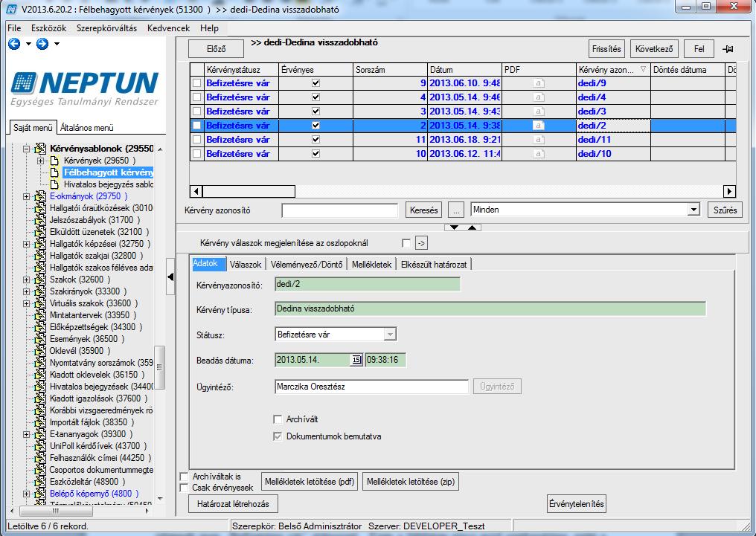Click the Importált fájlok folder icon
Image resolution: width=756 pixels, height=536 pixels.
coord(40,422)
